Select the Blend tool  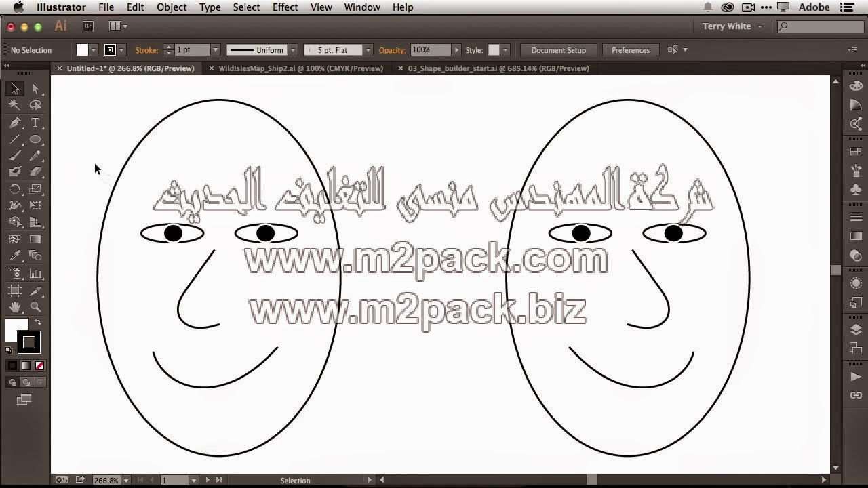point(35,256)
